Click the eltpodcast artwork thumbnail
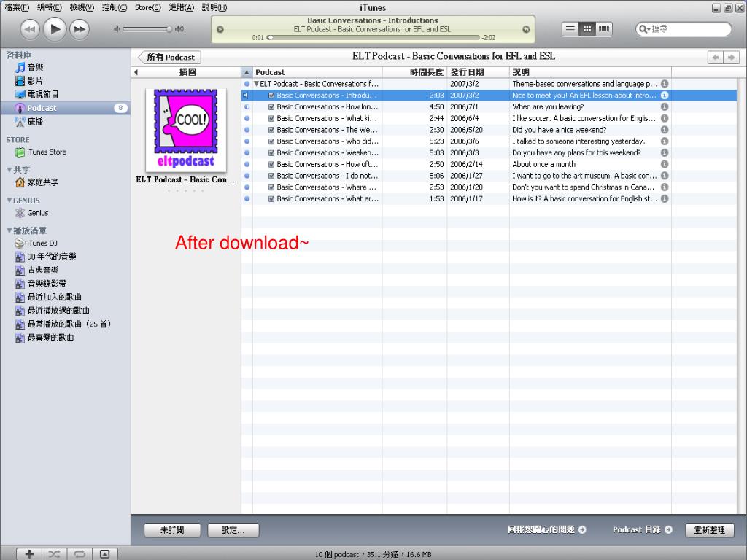Viewport: 747px width, 560px height. (186, 130)
